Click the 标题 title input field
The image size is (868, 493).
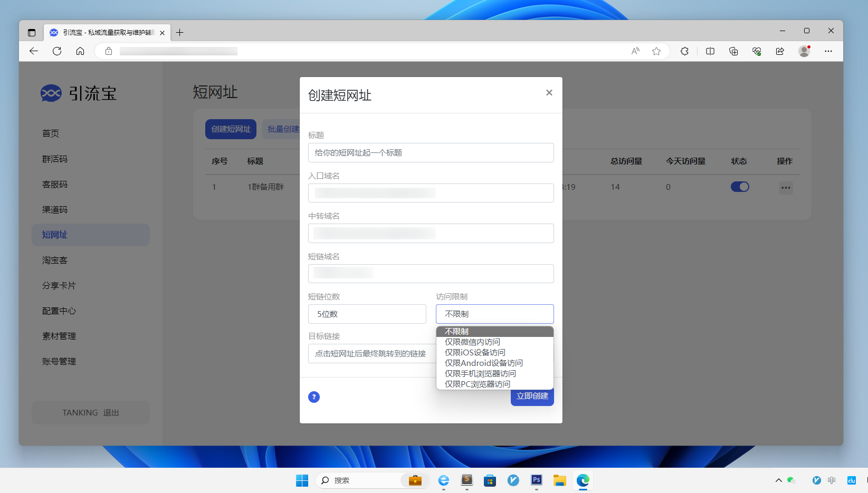[431, 152]
